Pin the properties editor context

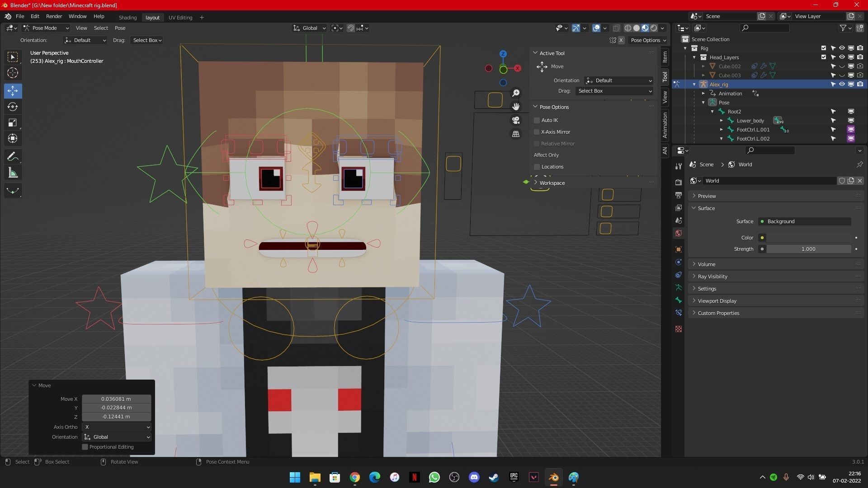coord(859,164)
